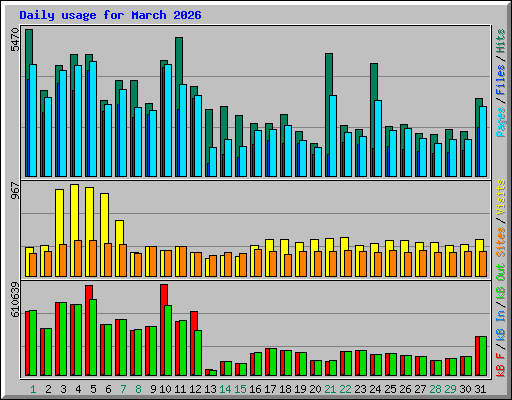Viewport: 512px width, 400px height.
Task: Select weekend day label 15
Action: [x=240, y=389]
